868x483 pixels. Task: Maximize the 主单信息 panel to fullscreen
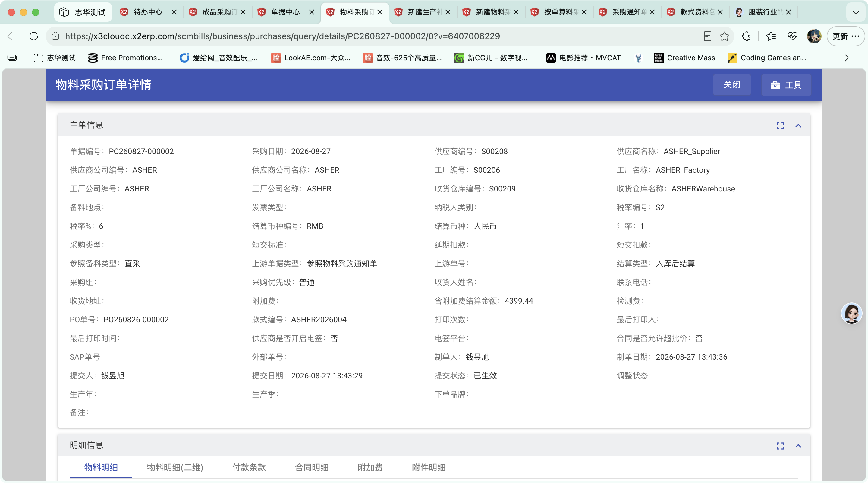pyautogui.click(x=780, y=125)
